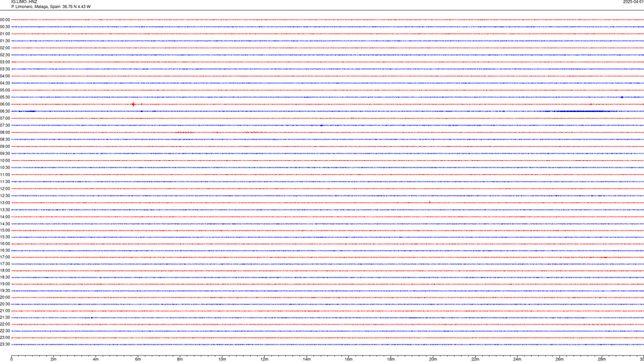Click the 01:00 row label
The height and width of the screenshot is (362, 644).
pos(5,34)
